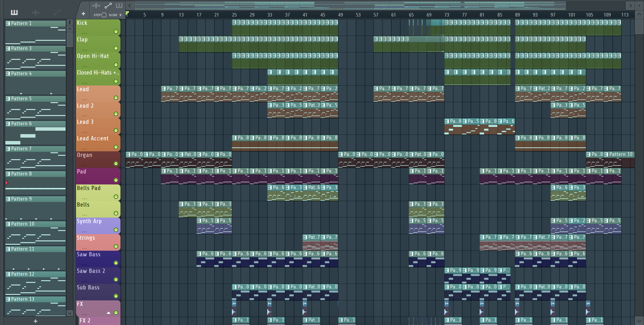Screen dimensions: 644x325
Task: Click the playlist pattern clip focus icon
Action: coord(119,6)
